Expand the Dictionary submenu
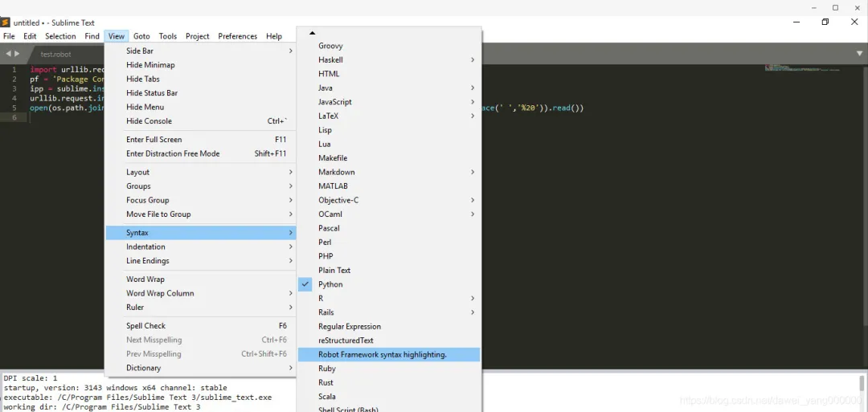This screenshot has width=868, height=412. click(201, 368)
